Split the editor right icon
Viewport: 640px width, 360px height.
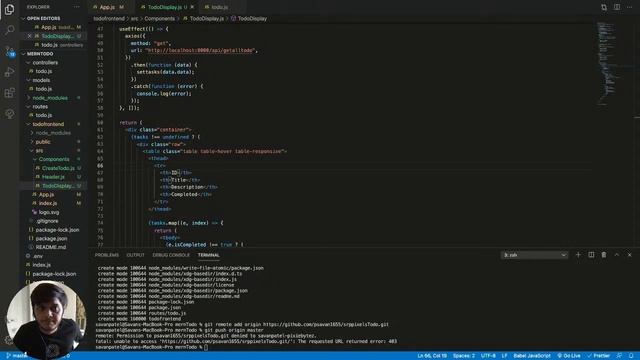click(617, 7)
